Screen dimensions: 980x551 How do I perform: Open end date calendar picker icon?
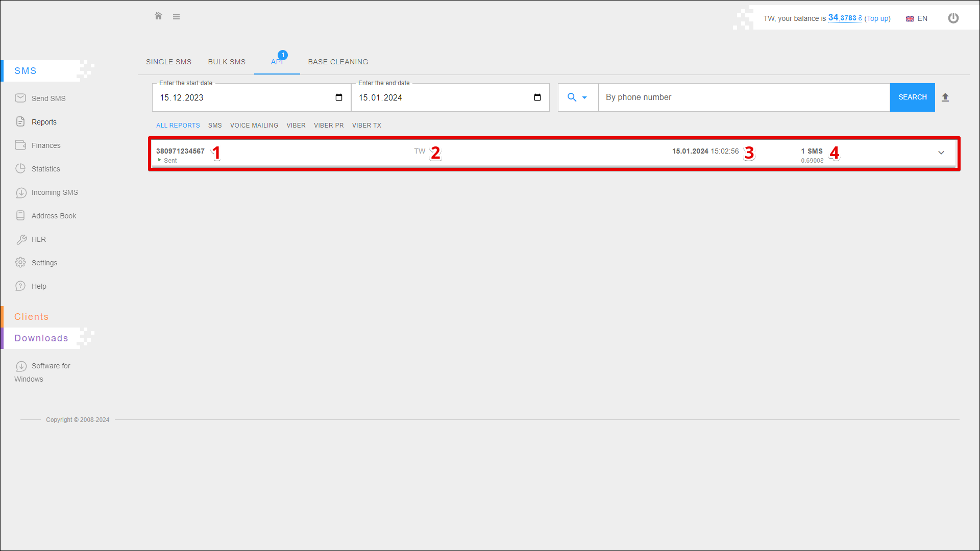point(537,97)
